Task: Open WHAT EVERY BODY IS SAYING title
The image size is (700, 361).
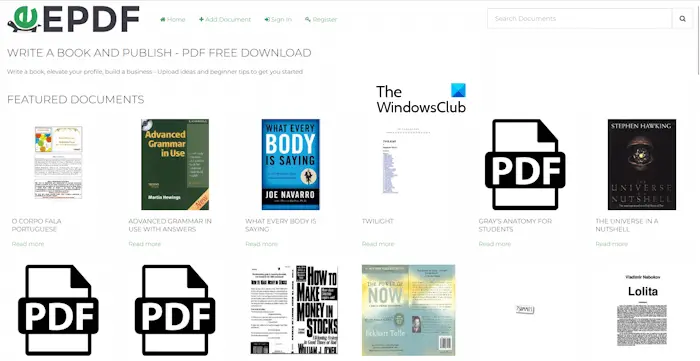Action: pyautogui.click(x=280, y=225)
